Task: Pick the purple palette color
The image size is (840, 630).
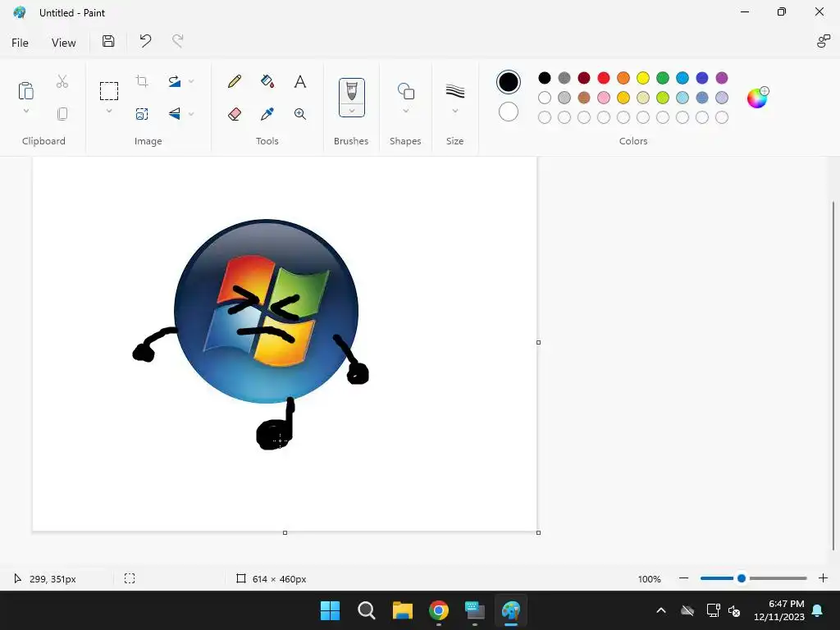Action: 722,78
